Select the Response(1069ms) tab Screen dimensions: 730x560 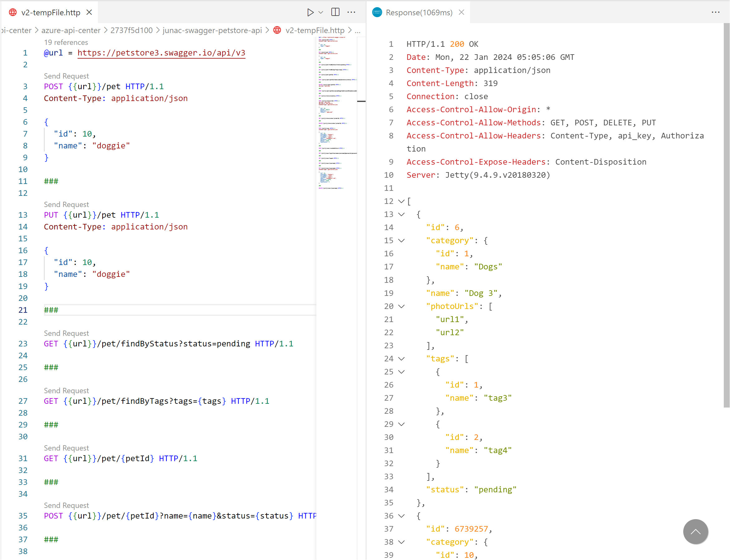[x=419, y=12]
